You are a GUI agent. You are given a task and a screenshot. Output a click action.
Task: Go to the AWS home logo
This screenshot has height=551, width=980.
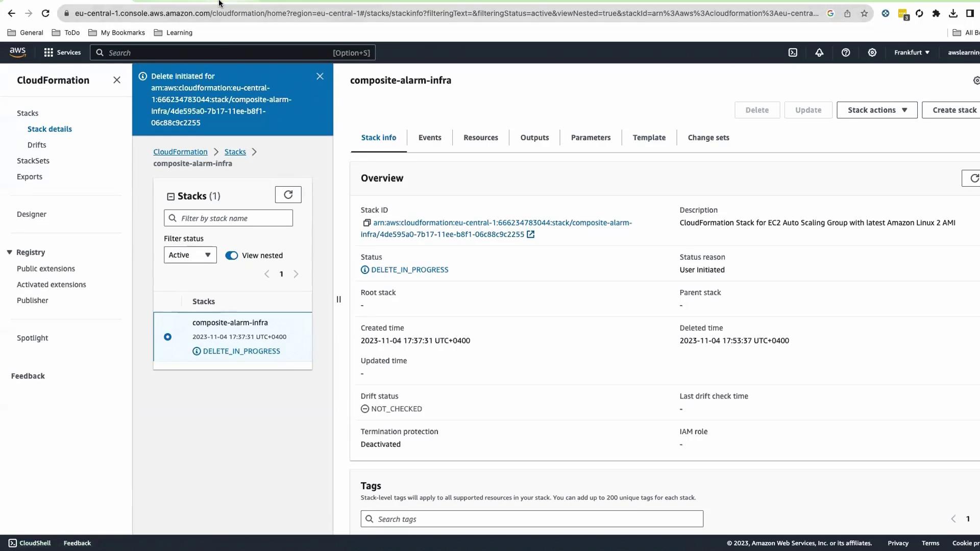[x=18, y=52]
